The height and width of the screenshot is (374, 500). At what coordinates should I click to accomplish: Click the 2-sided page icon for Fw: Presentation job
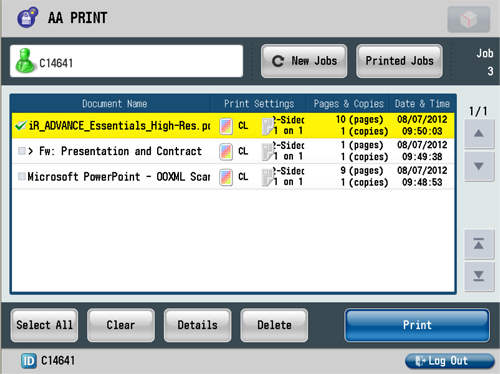click(267, 151)
